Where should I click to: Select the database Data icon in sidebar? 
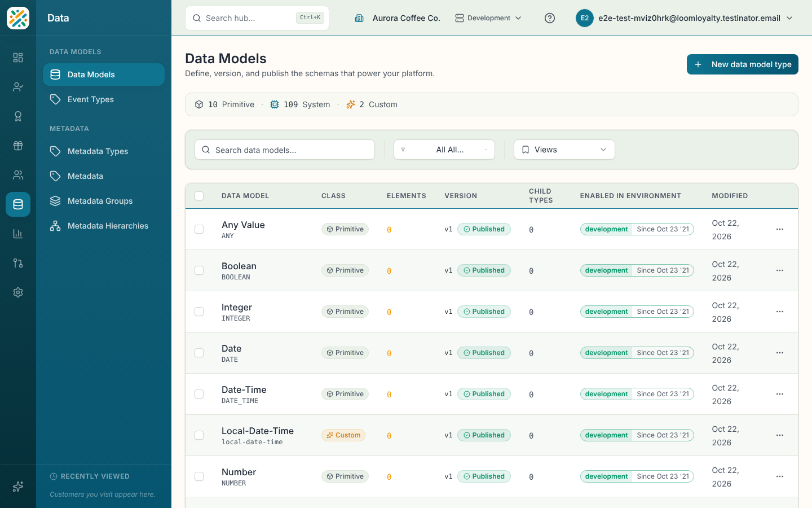point(18,204)
